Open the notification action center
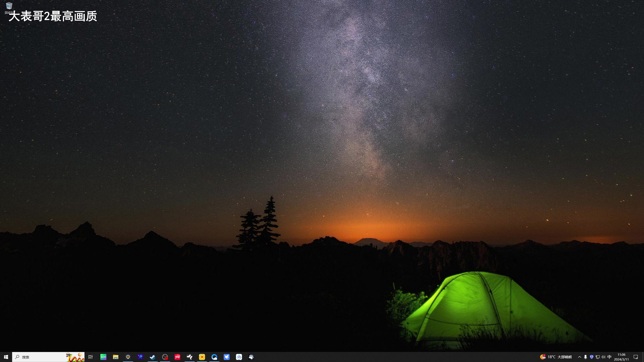Image resolution: width=644 pixels, height=362 pixels. pos(636,357)
